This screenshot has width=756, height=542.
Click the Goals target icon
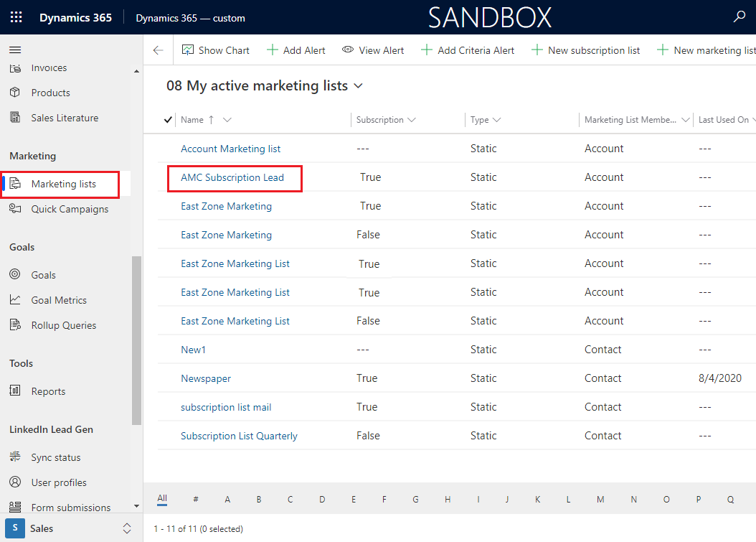click(x=15, y=274)
